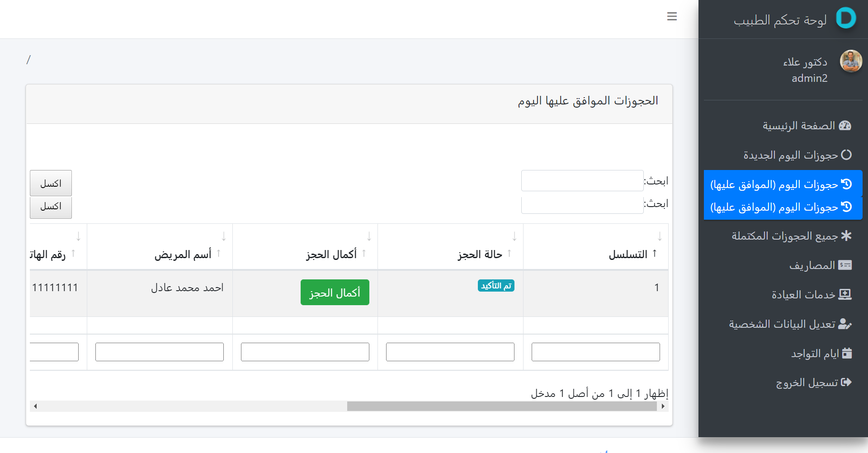Viewport: 868px width, 453px height.
Task: Click the top اكسل export button
Action: [x=51, y=183]
